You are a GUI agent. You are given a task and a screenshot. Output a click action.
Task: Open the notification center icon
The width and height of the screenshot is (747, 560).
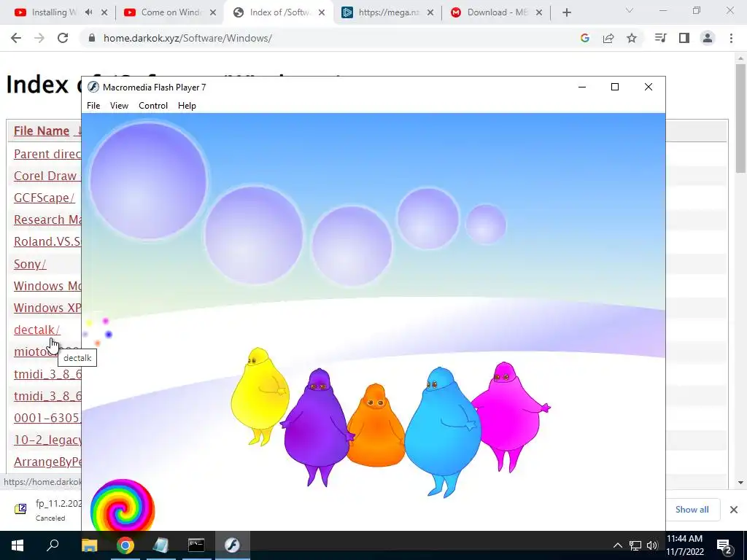click(x=724, y=545)
